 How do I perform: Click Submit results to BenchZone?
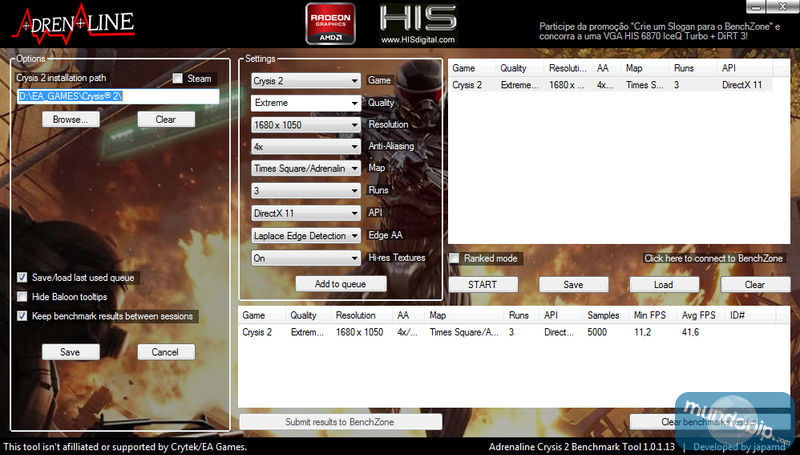point(340,422)
